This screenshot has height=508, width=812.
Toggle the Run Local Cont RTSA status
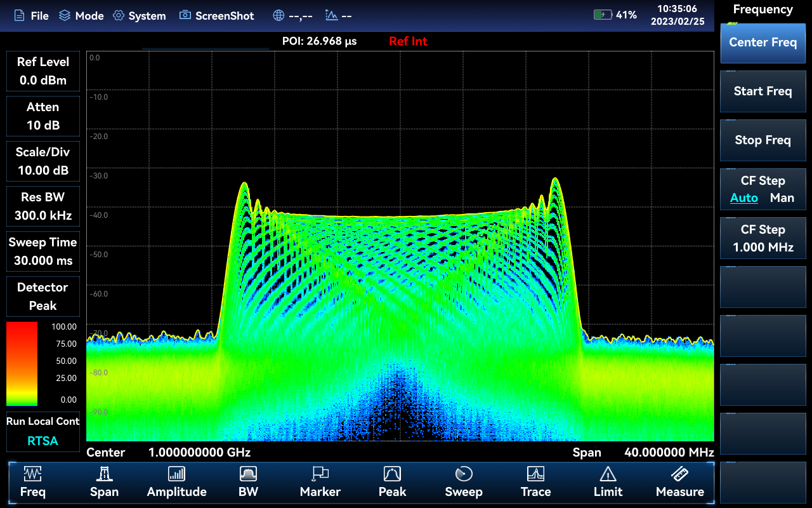click(x=43, y=431)
